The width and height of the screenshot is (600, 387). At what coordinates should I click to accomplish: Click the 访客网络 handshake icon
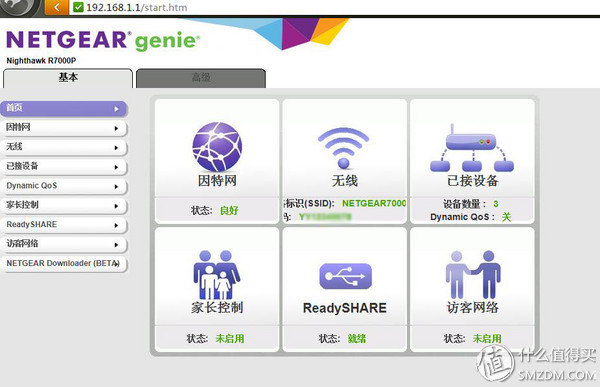point(473,274)
